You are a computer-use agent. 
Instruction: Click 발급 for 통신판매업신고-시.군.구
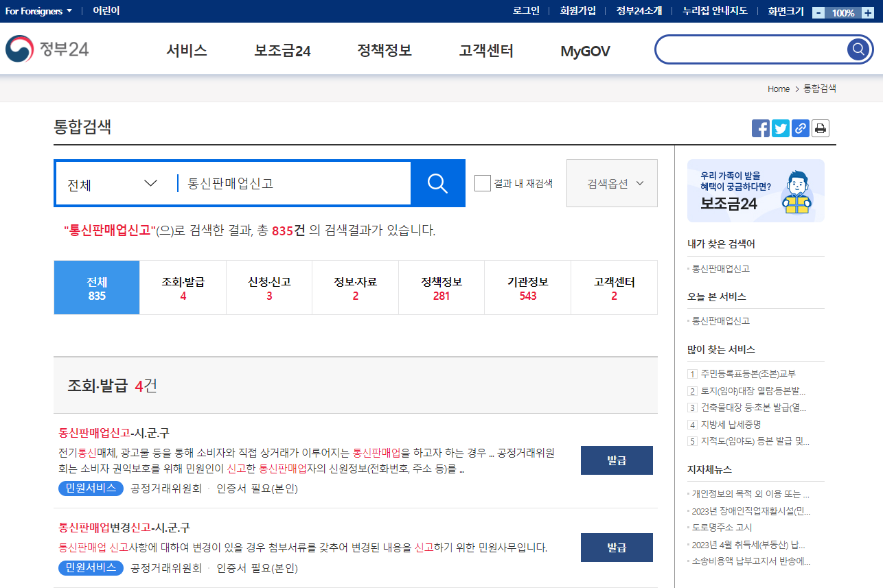coord(616,460)
